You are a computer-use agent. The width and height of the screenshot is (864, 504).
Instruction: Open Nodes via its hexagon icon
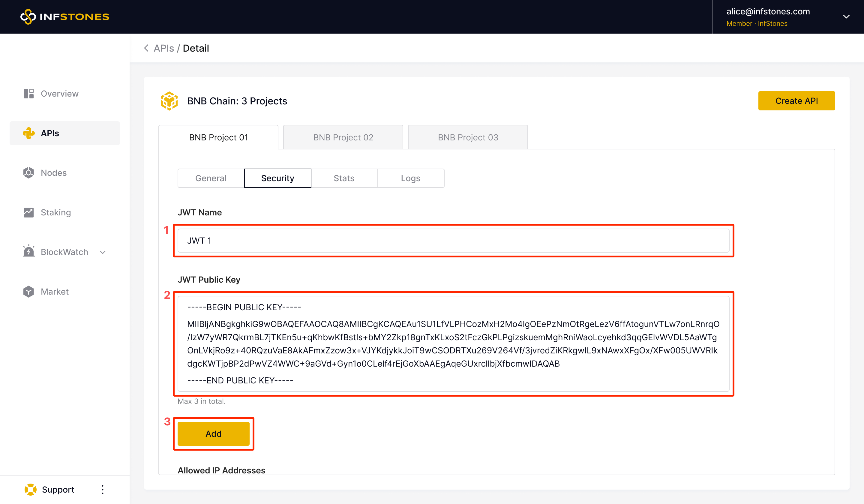tap(29, 172)
